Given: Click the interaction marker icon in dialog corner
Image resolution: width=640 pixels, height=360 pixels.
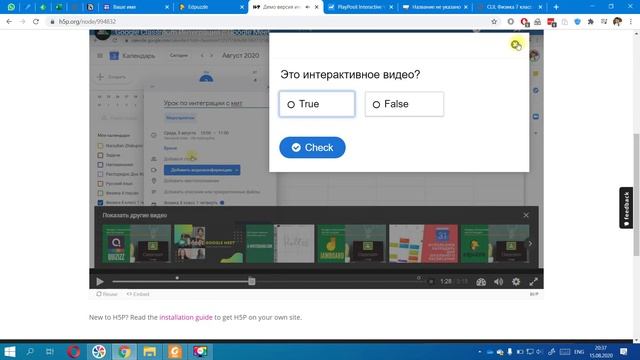Looking at the screenshot, I should [x=516, y=44].
